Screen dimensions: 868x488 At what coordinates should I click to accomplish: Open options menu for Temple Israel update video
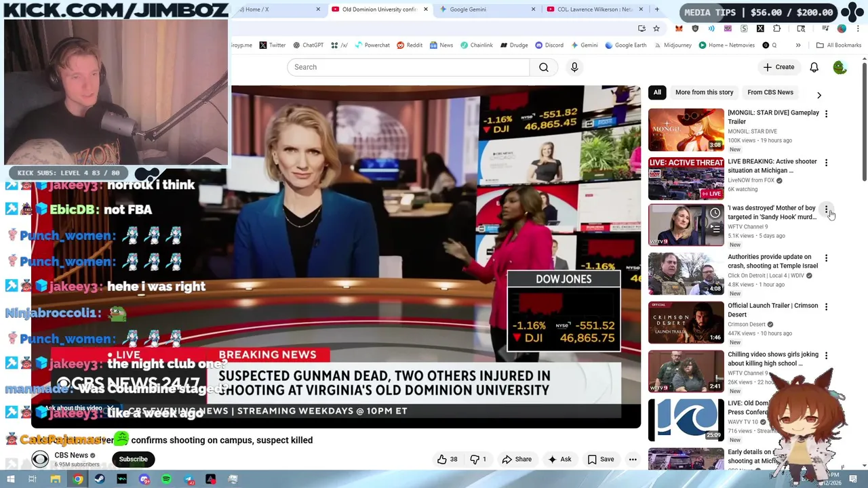click(826, 258)
